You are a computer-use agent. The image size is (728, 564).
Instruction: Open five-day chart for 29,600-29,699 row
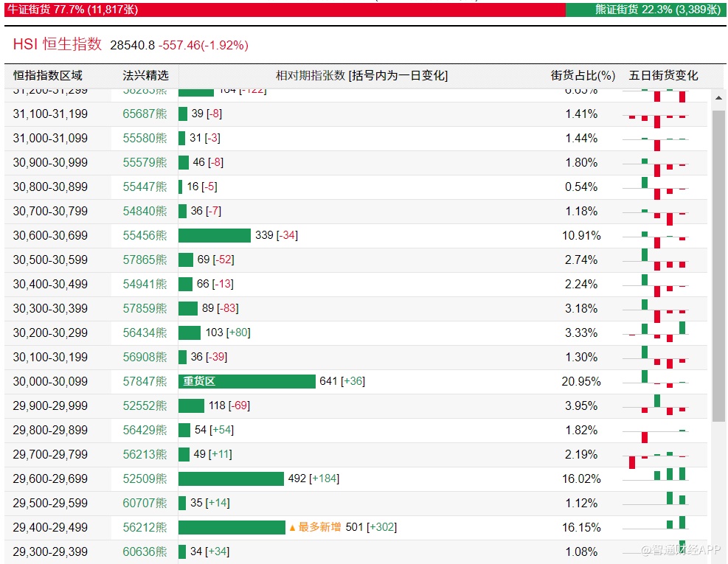click(657, 479)
